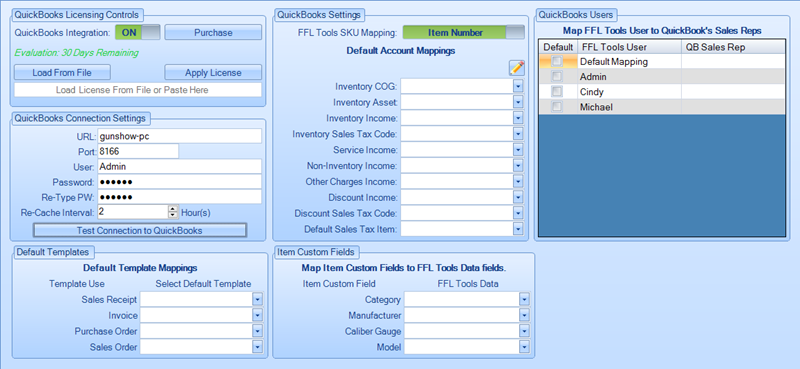This screenshot has height=369, width=800.
Task: Increase Re-Cache Interval with up arrow
Action: point(173,209)
